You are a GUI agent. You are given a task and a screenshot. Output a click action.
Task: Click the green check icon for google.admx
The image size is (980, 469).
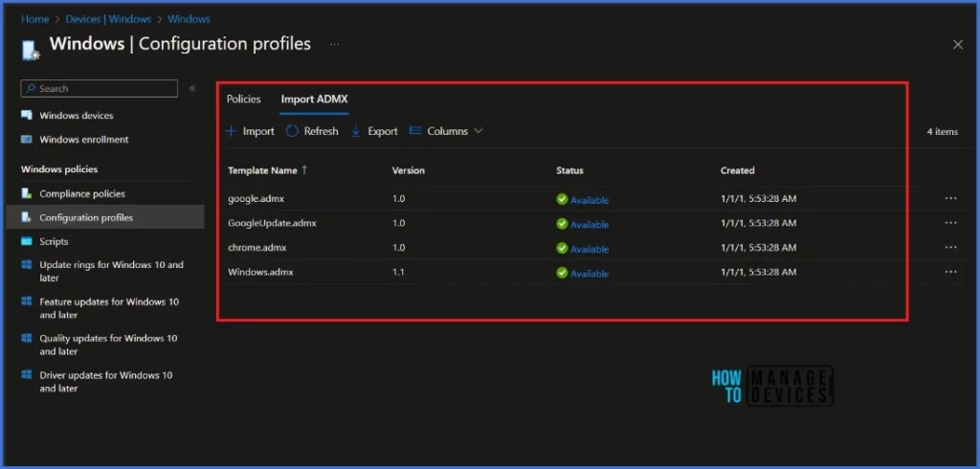click(562, 199)
